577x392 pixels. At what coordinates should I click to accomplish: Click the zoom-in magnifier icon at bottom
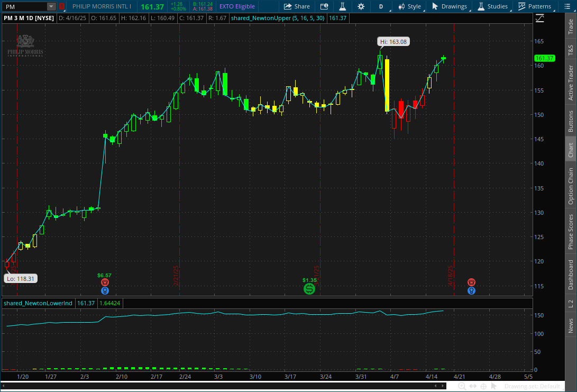[x=462, y=386]
